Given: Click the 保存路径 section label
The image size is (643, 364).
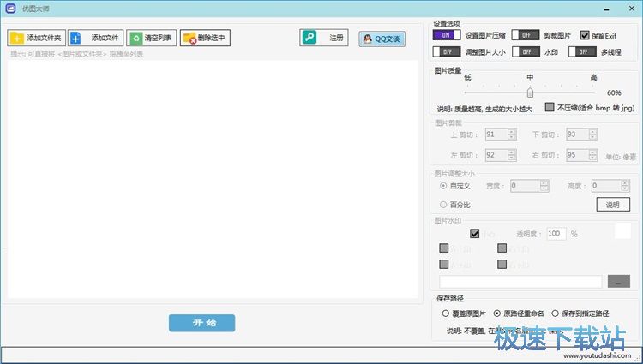Looking at the screenshot, I should pyautogui.click(x=450, y=298).
